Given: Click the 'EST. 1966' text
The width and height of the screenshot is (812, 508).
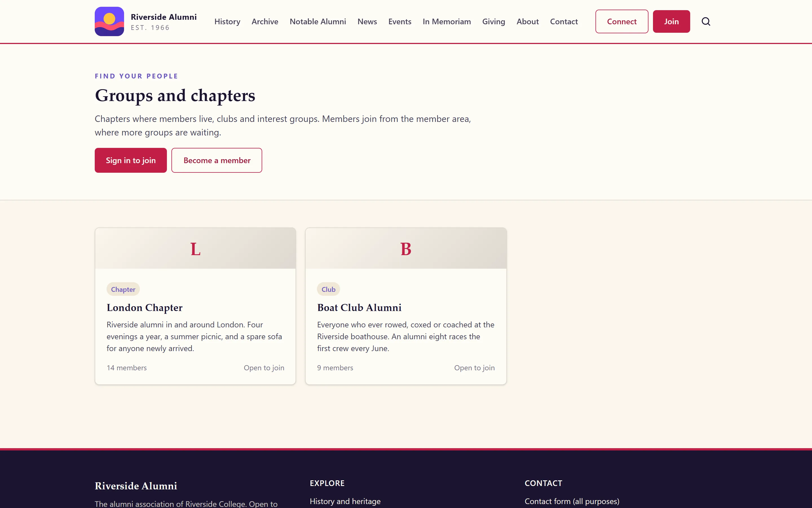Looking at the screenshot, I should (150, 28).
